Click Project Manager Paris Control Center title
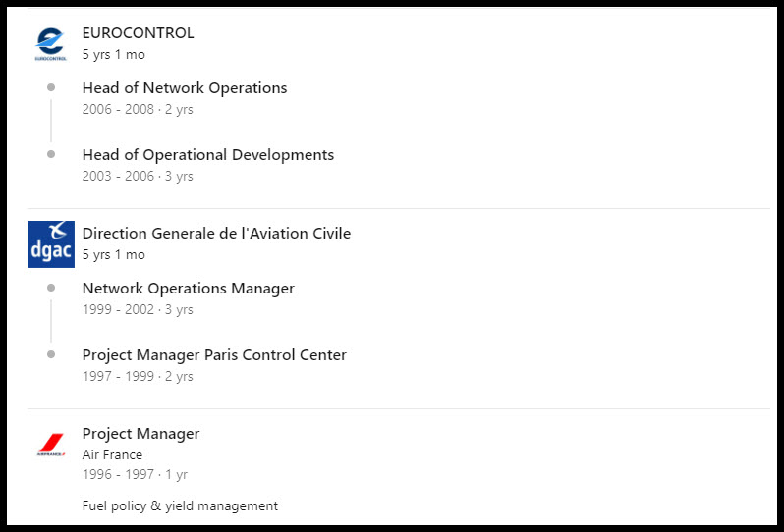Image resolution: width=784 pixels, height=532 pixels. click(214, 355)
